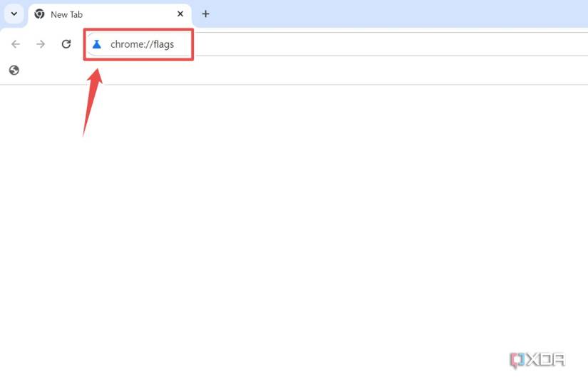Image resolution: width=588 pixels, height=392 pixels.
Task: Reload the page
Action: click(x=66, y=44)
